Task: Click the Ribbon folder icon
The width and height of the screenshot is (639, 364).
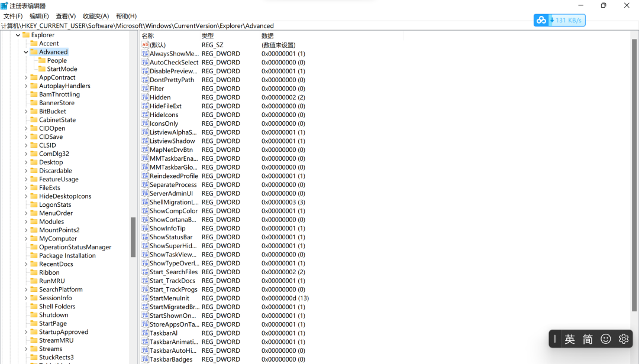Action: pos(34,272)
